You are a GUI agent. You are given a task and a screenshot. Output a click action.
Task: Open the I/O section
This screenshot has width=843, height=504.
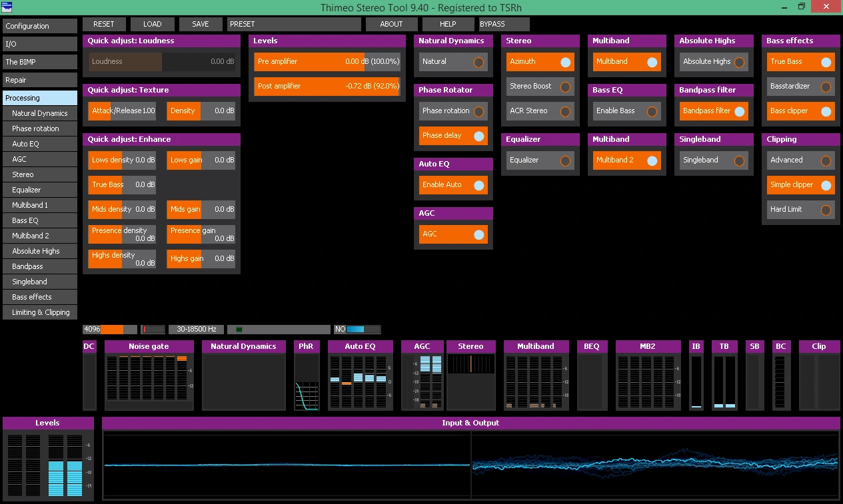[40, 44]
